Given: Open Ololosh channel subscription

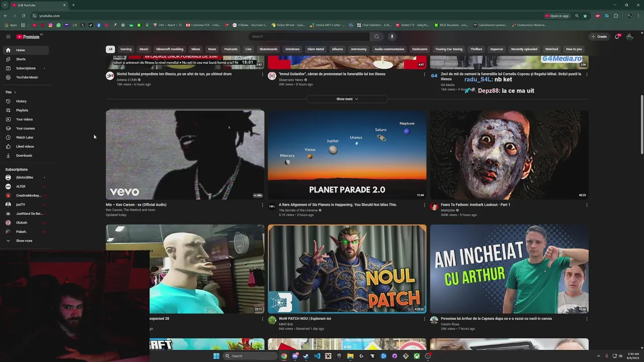Looking at the screenshot, I should tap(25, 223).
